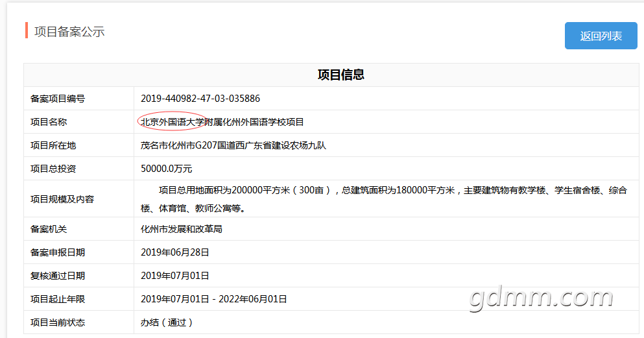Click the 项目信息 table header
Viewport: 644px width, 338px height.
(341, 75)
